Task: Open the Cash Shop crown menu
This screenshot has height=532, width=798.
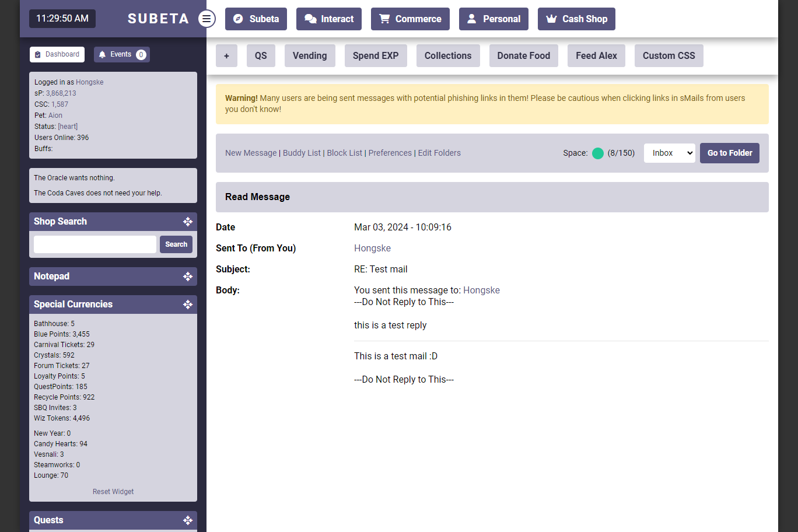Action: [576, 19]
